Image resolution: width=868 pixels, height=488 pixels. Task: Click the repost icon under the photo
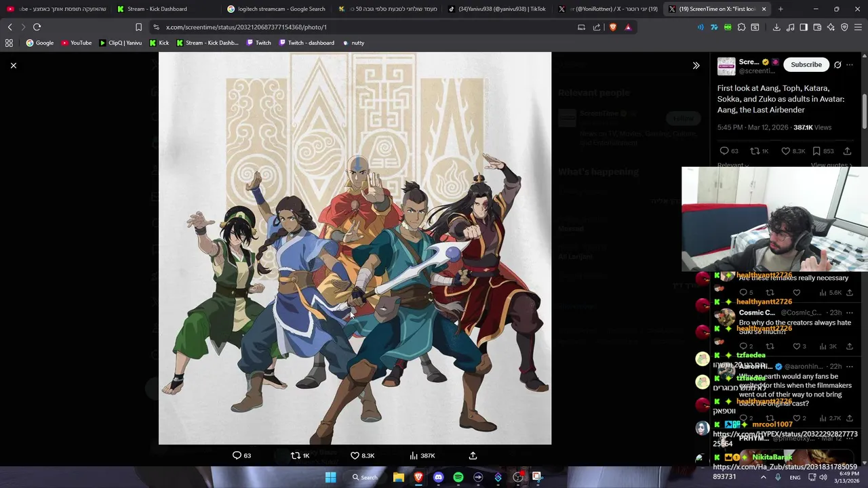[295, 455]
